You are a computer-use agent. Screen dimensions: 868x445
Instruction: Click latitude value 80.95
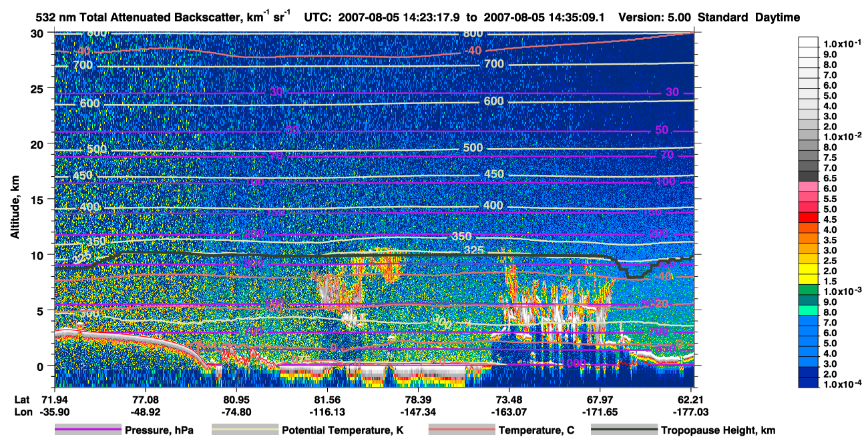236,400
